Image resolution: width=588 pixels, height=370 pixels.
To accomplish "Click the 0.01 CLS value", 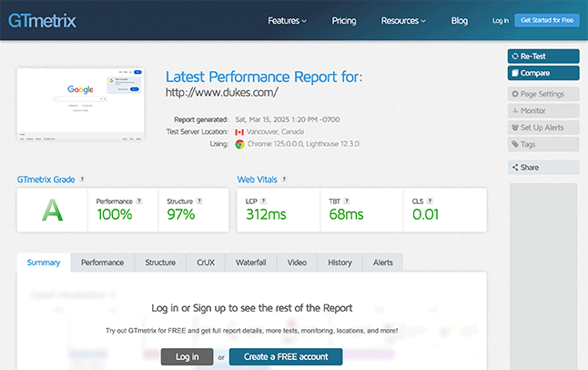I will [425, 214].
